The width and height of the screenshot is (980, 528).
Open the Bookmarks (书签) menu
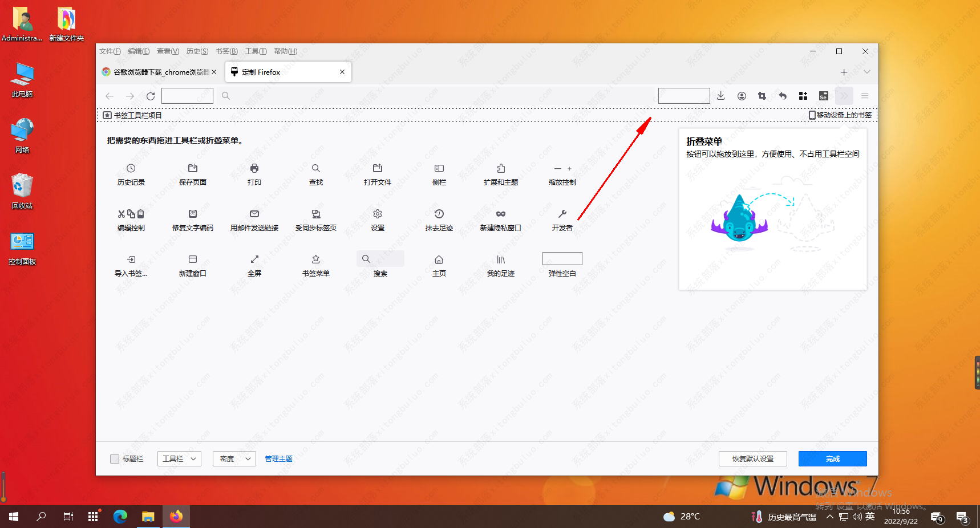pyautogui.click(x=226, y=51)
